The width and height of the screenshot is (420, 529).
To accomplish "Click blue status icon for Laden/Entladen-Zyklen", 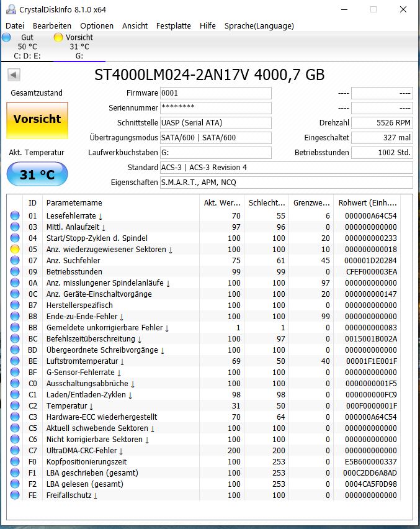I will click(x=15, y=394).
